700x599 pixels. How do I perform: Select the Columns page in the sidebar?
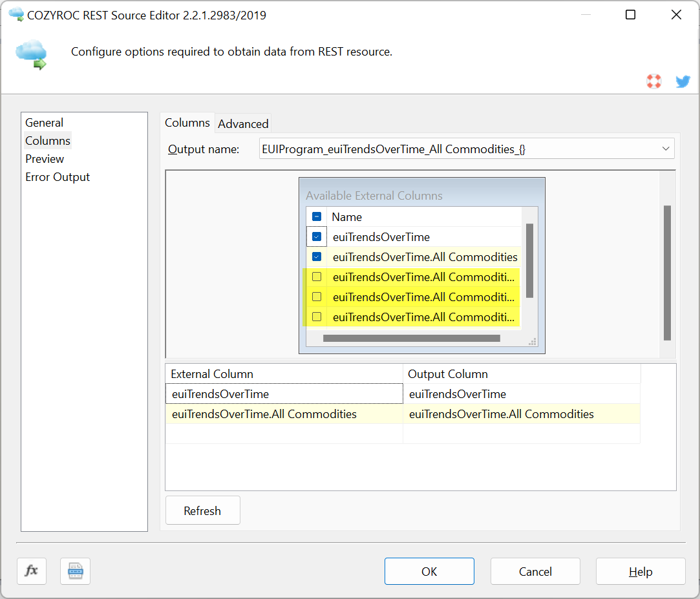click(48, 141)
